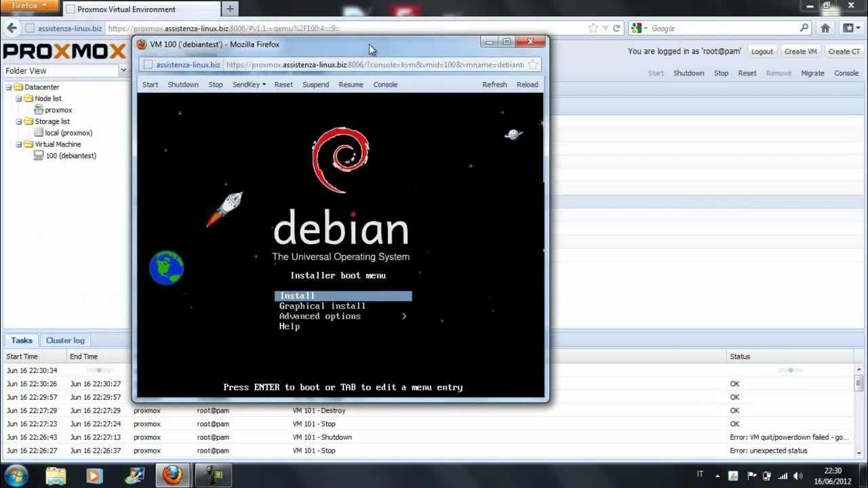Reload page using the main address bar's refresh icon
Screen dimensions: 868x488
point(616,28)
